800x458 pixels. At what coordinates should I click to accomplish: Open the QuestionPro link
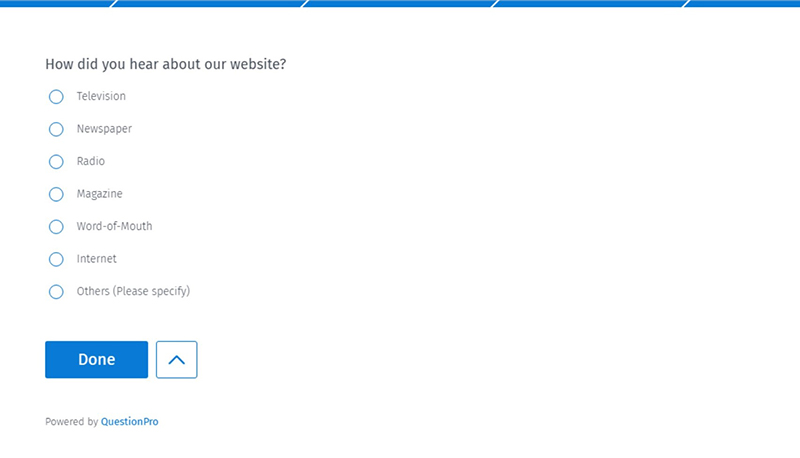click(130, 422)
